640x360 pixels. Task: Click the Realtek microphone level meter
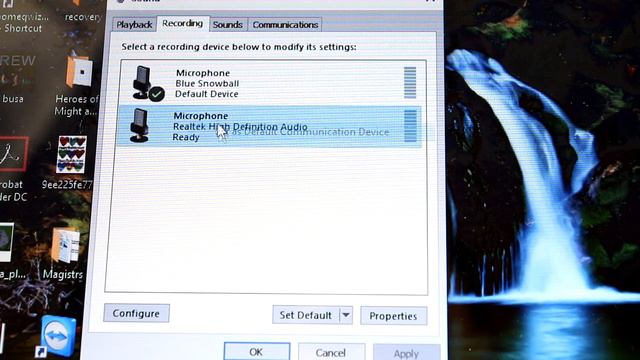[x=410, y=125]
